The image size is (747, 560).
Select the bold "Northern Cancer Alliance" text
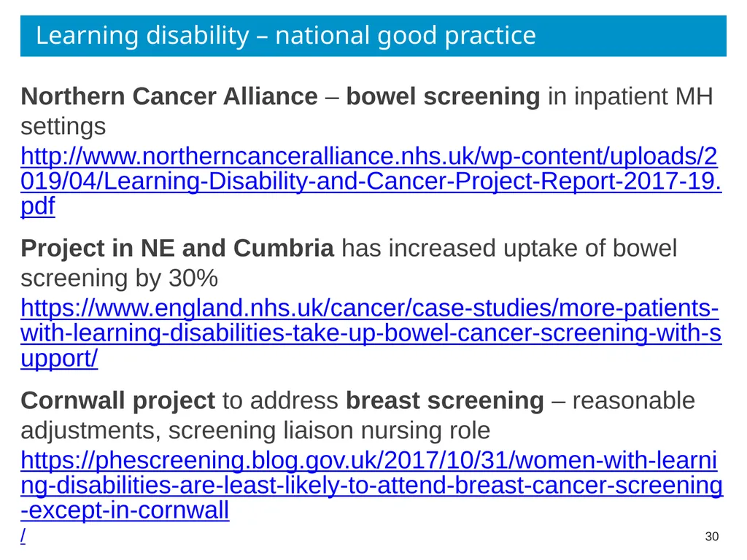pos(169,97)
